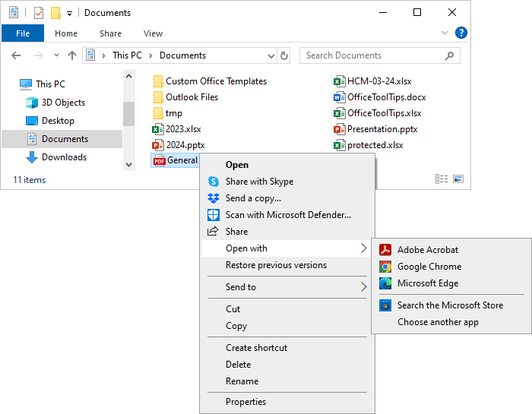
Task: Click the New folder icon in title bar
Action: pyautogui.click(x=55, y=13)
